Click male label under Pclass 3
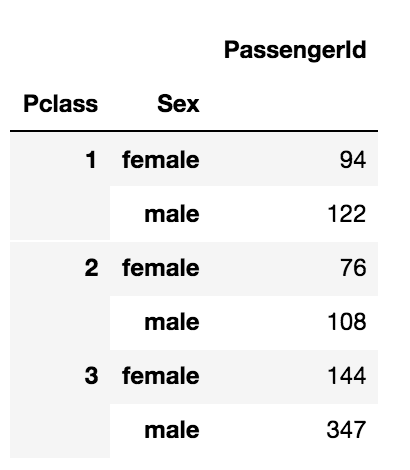 [172, 430]
